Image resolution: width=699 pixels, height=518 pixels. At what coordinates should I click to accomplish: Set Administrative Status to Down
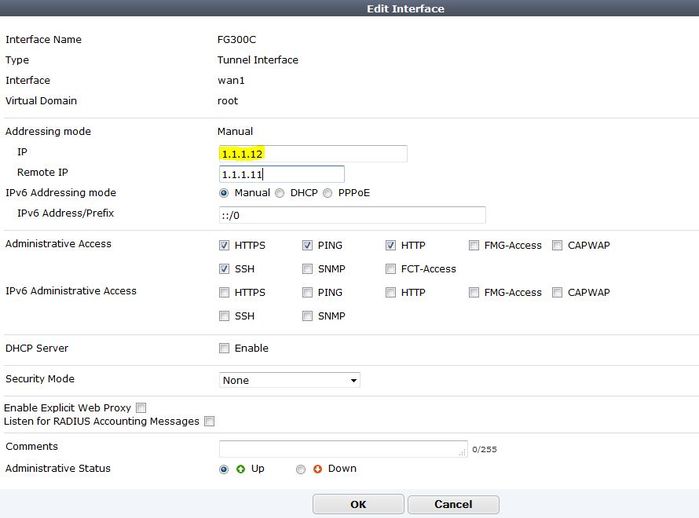click(x=301, y=468)
